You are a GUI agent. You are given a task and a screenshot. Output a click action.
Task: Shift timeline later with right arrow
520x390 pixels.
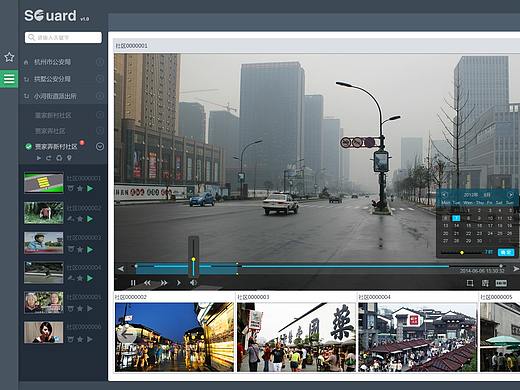coord(516,268)
